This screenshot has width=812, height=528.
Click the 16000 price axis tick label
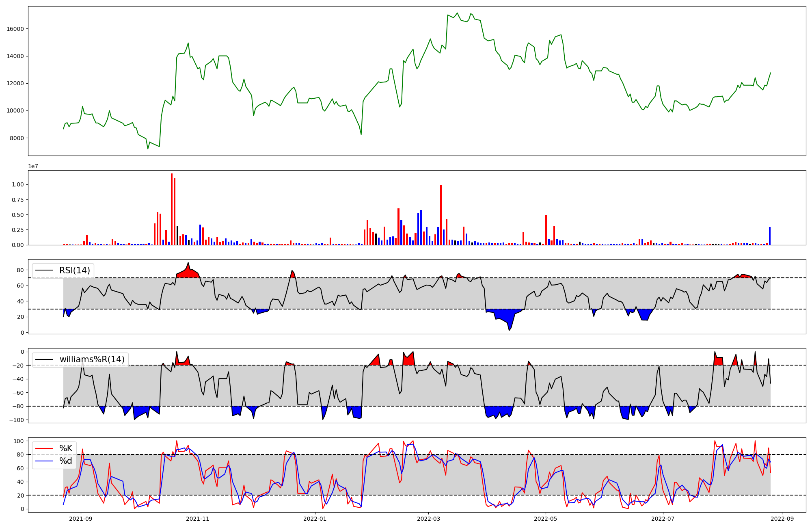(15, 29)
